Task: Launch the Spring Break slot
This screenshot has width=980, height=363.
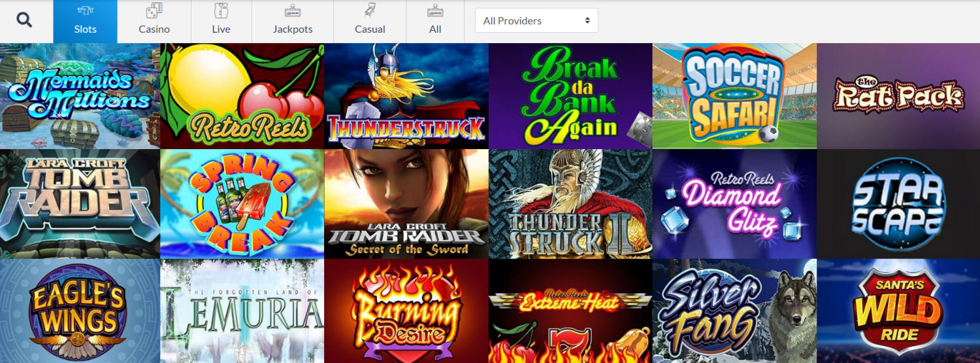Action: pyautogui.click(x=242, y=204)
